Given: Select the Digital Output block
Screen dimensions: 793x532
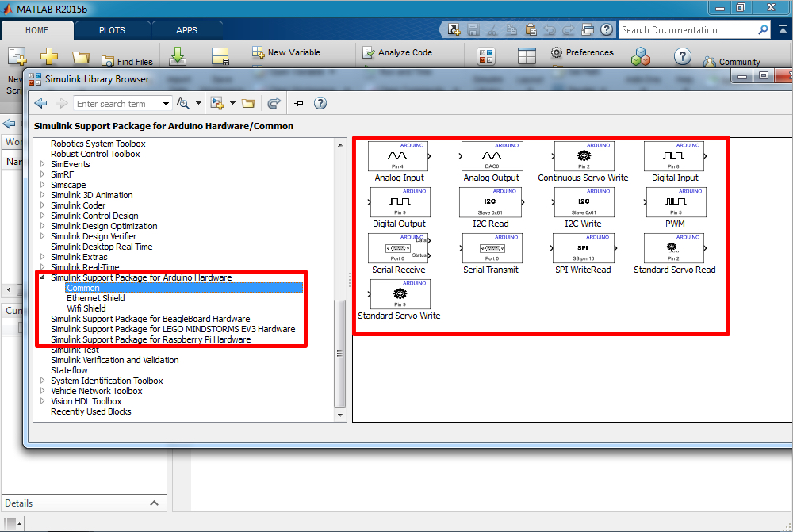Looking at the screenshot, I should (x=400, y=202).
